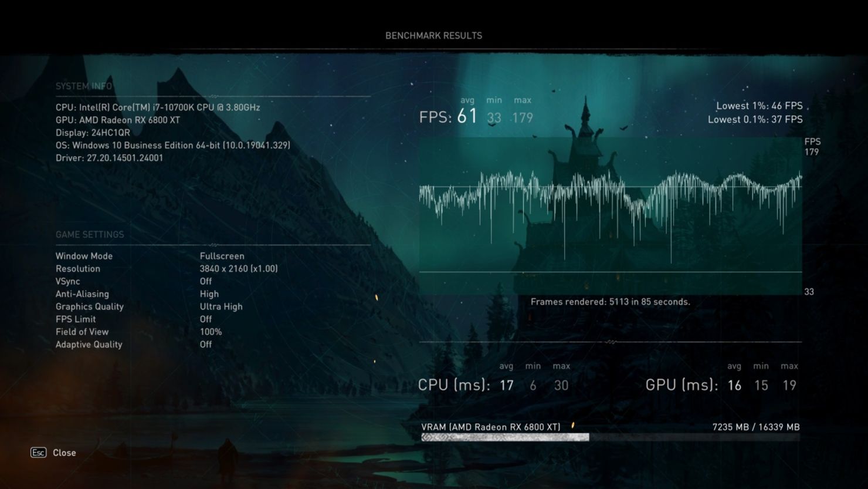Select the Anti-Aliasing setting label
The width and height of the screenshot is (868, 489).
click(82, 294)
